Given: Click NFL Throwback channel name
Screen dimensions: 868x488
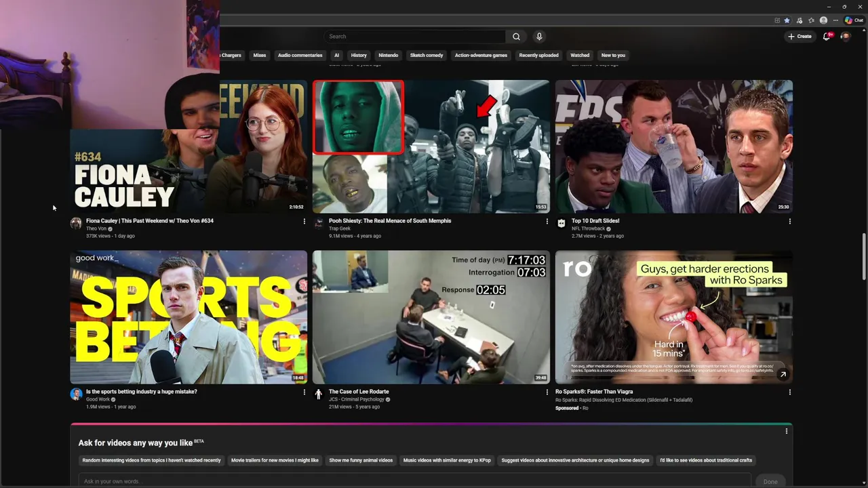Looking at the screenshot, I should click(588, 229).
